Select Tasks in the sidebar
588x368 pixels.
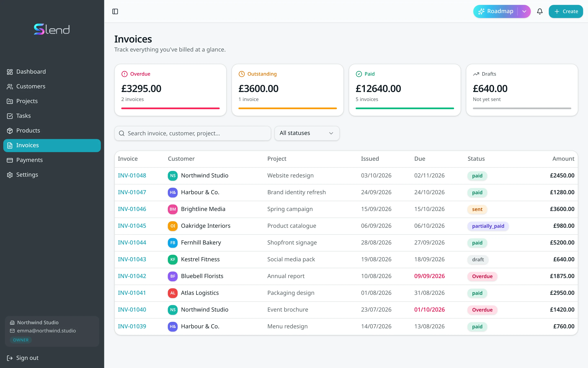click(x=52, y=116)
